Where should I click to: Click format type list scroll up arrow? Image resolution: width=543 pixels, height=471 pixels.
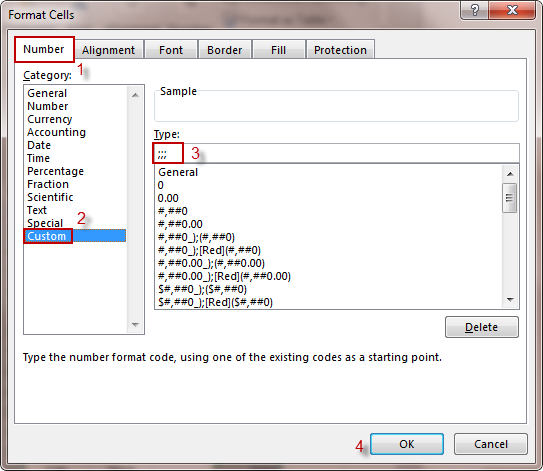(510, 174)
